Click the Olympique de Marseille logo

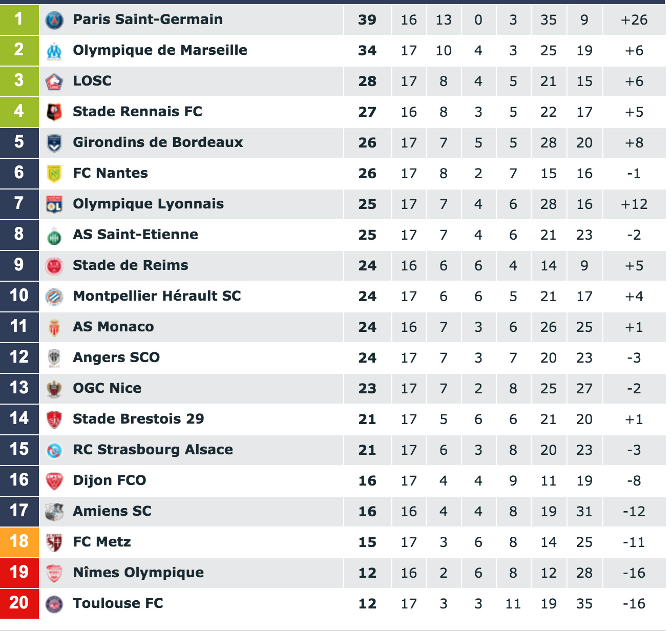pos(54,51)
